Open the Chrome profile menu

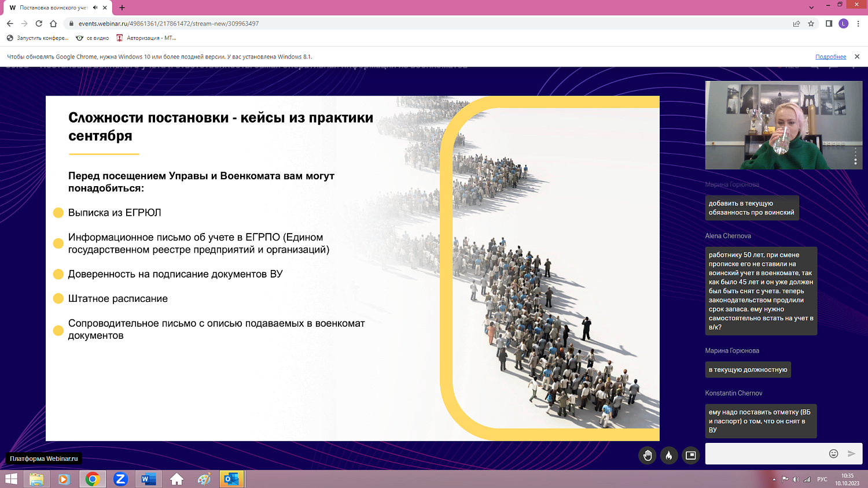[844, 25]
